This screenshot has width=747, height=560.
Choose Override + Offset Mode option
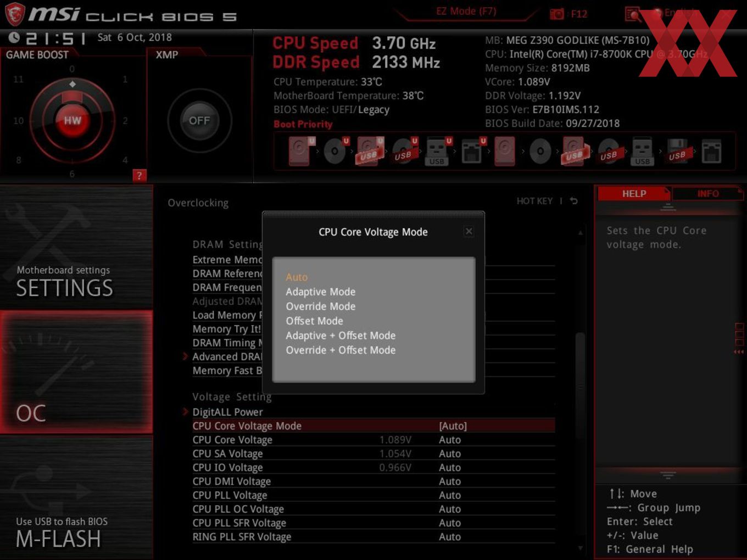pos(341,350)
